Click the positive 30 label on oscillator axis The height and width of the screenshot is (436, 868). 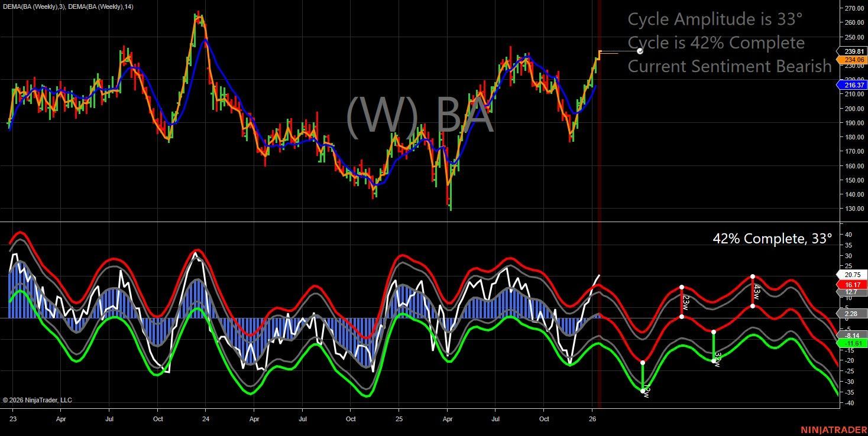(x=848, y=256)
